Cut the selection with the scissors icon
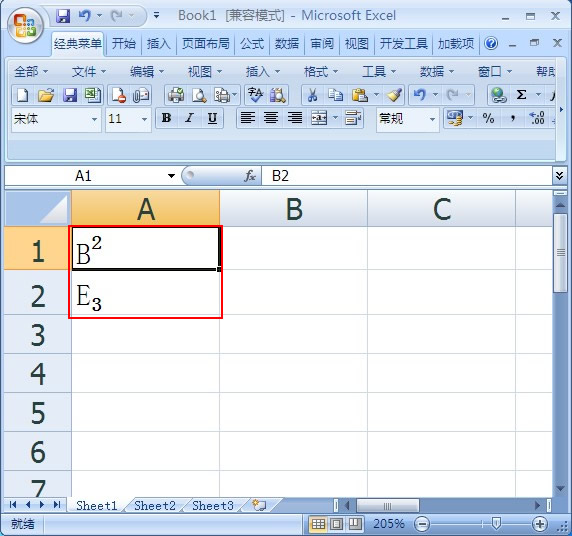The image size is (572, 536). (312, 95)
